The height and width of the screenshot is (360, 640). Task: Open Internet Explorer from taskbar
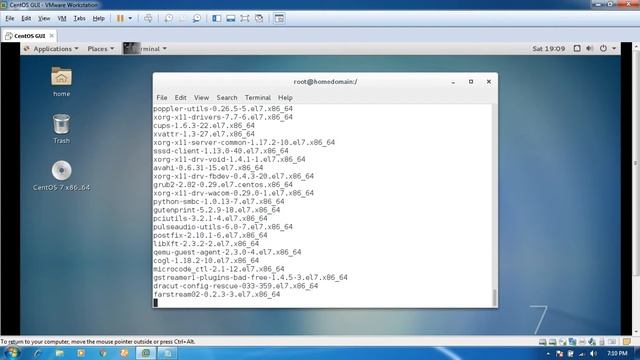coord(38,353)
